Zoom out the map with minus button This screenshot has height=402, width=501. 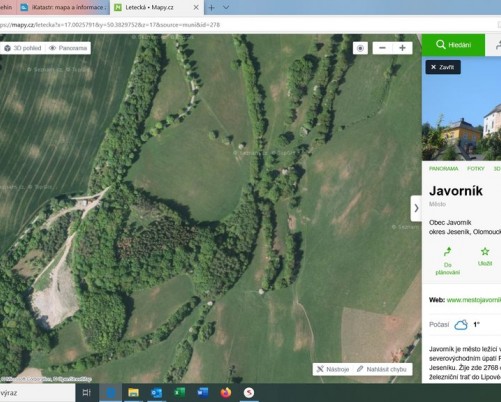coord(382,48)
